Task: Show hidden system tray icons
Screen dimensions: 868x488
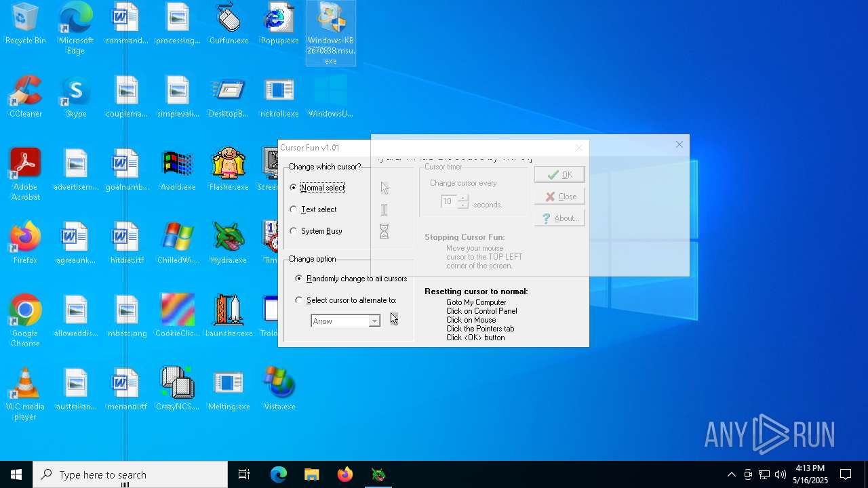Action: 731,474
